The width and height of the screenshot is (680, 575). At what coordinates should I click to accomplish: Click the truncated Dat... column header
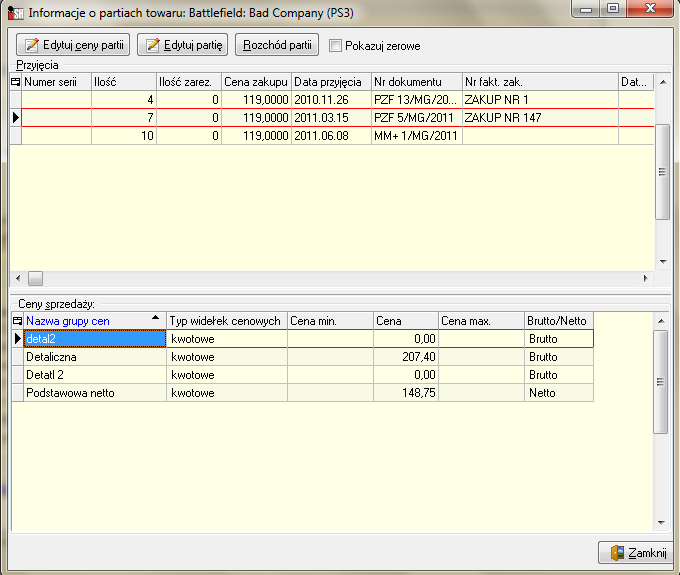[x=636, y=82]
